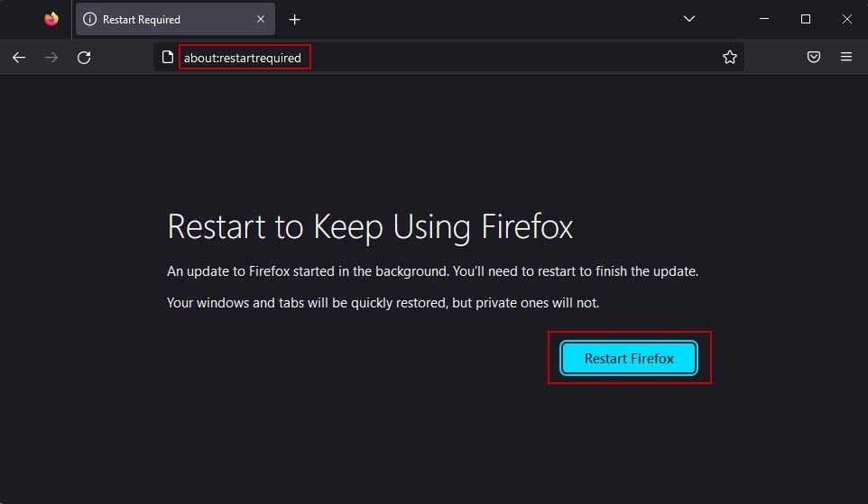Image resolution: width=868 pixels, height=504 pixels.
Task: Reload the current page
Action: point(84,58)
